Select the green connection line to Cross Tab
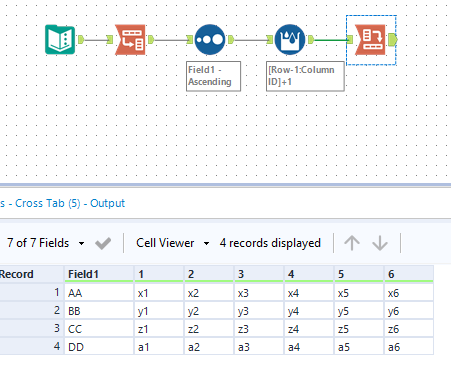Viewport: 451px width, 369px height. point(330,40)
